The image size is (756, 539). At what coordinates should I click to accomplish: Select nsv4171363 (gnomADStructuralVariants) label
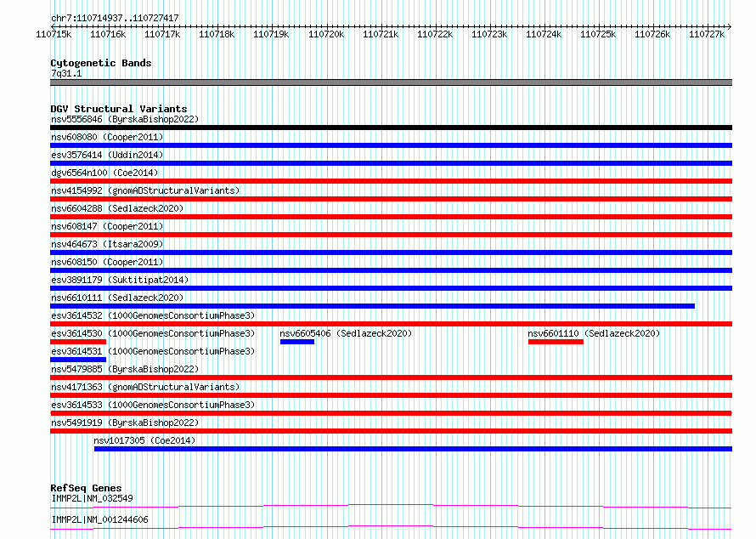point(145,387)
